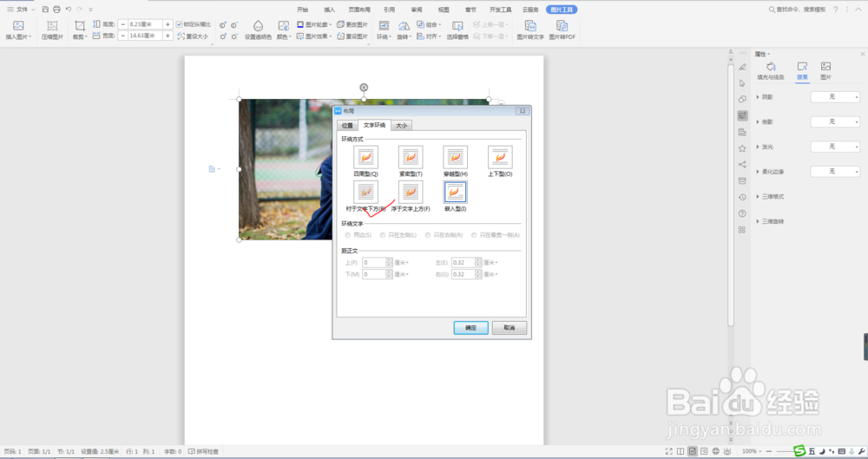Select In Line (嵌入型) wrap icon

456,192
